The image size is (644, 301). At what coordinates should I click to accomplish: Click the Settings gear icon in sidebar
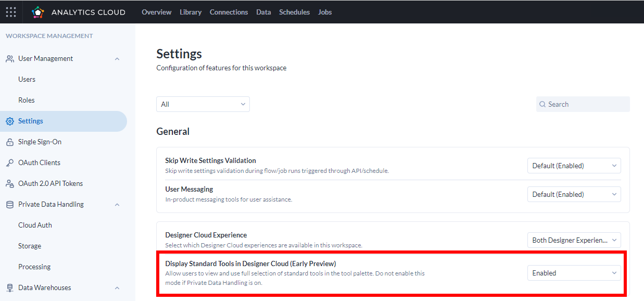(x=10, y=121)
